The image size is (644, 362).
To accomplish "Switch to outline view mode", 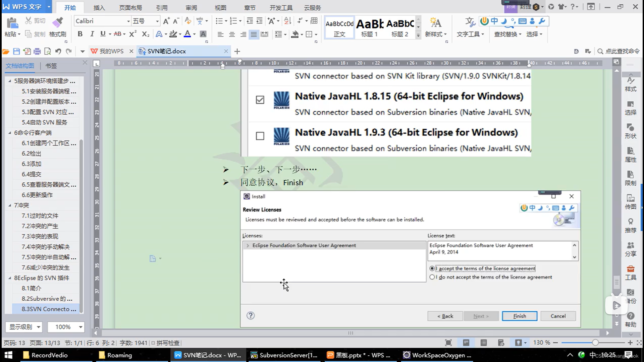I will point(483,343).
